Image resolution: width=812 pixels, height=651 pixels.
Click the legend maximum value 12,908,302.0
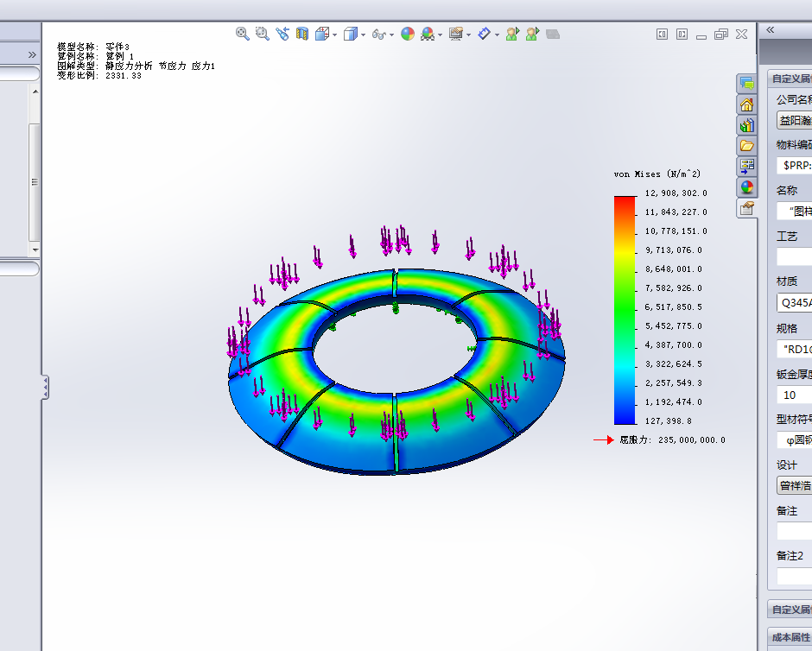[676, 193]
